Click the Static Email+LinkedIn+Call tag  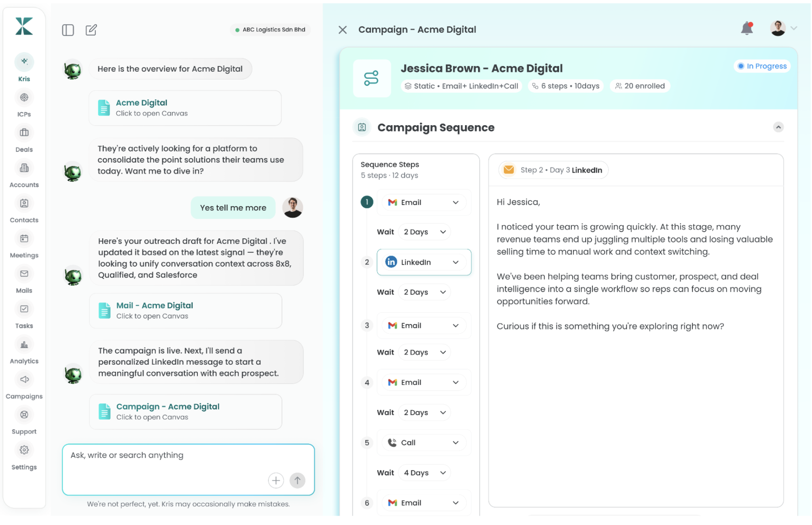pyautogui.click(x=461, y=86)
